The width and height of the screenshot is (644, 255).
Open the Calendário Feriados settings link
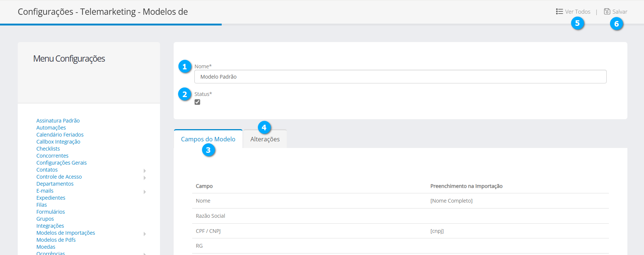pyautogui.click(x=60, y=135)
